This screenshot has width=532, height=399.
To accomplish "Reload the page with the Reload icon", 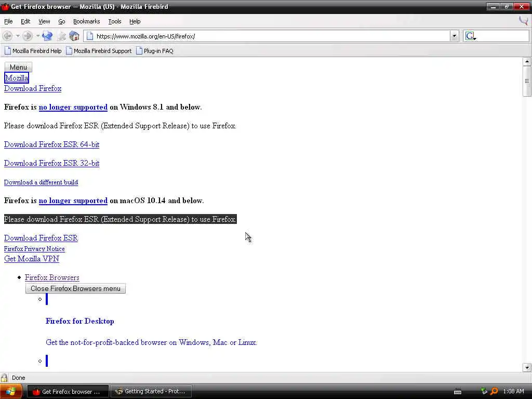I will [x=47, y=36].
